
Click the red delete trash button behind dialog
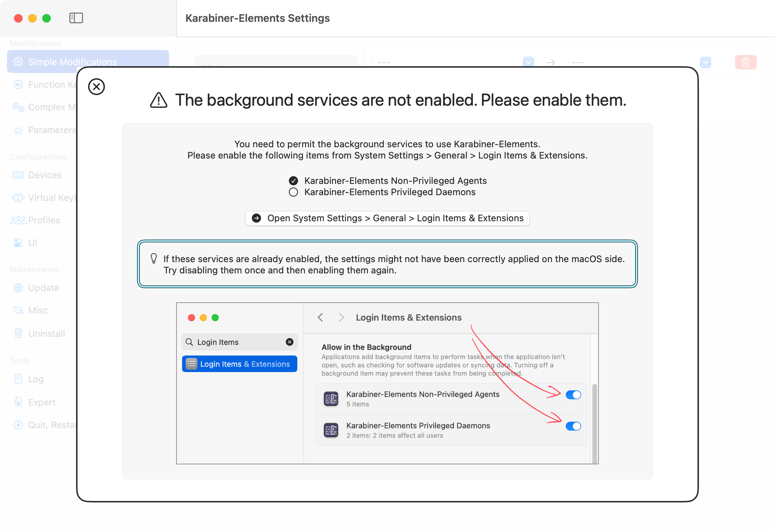(746, 62)
